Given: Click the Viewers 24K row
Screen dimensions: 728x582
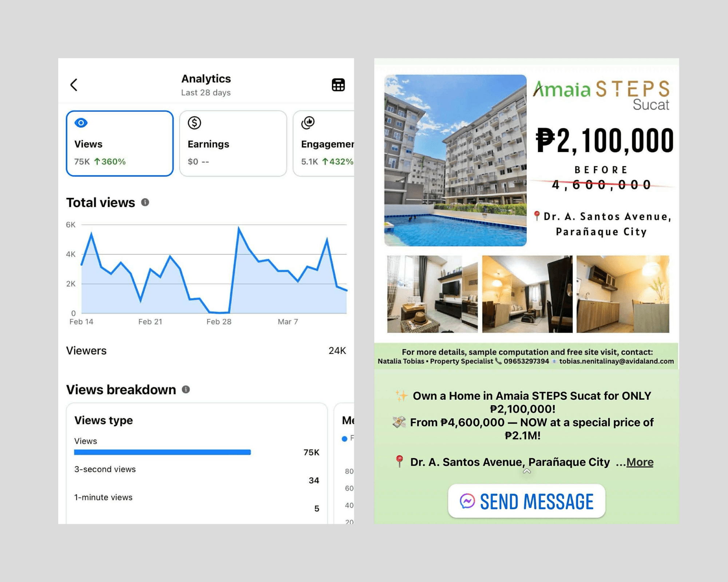Looking at the screenshot, I should [206, 351].
